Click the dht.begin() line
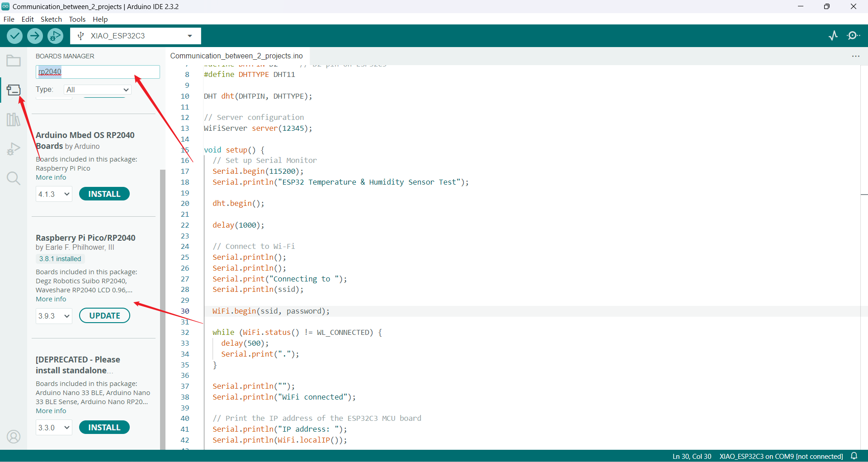This screenshot has width=868, height=462. pyautogui.click(x=238, y=203)
